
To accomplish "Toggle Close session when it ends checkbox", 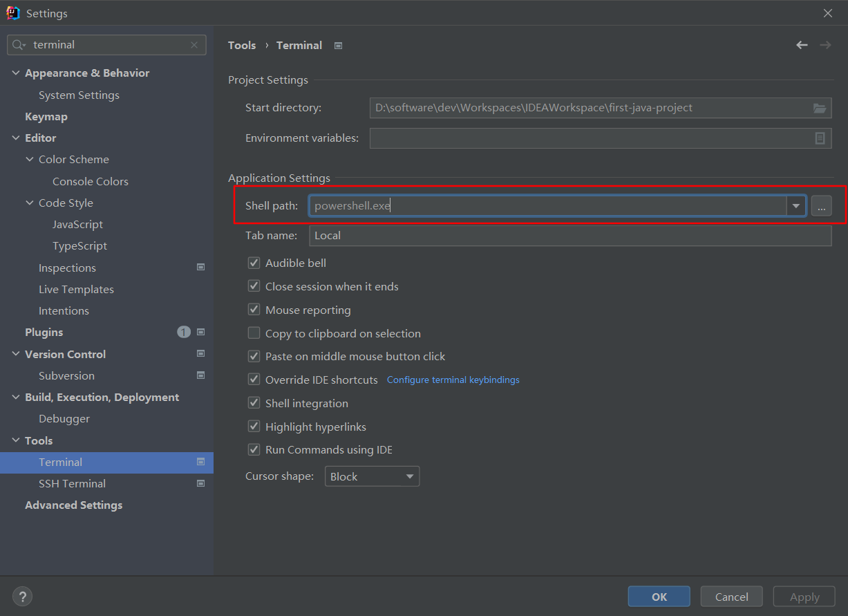I will pyautogui.click(x=254, y=286).
